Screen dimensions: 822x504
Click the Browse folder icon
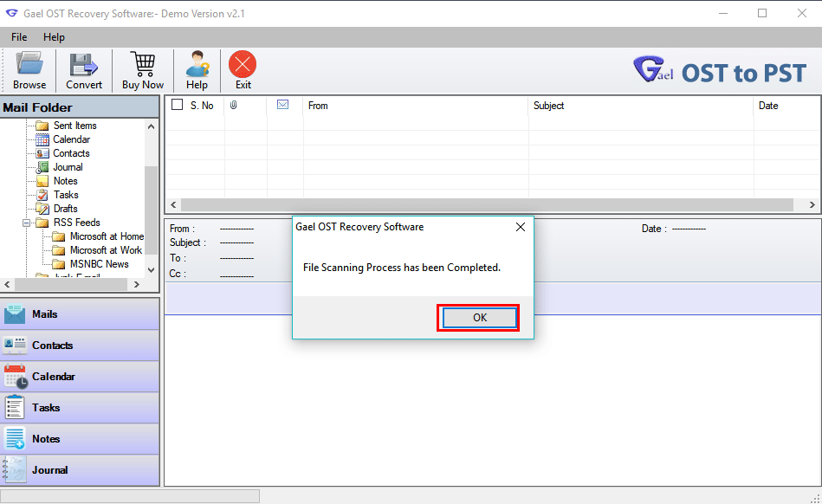coord(29,64)
